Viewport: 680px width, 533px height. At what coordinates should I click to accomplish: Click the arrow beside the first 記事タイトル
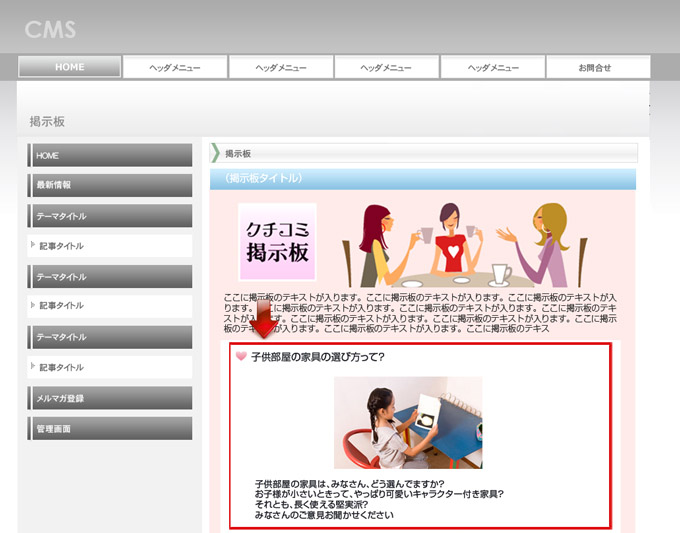33,246
